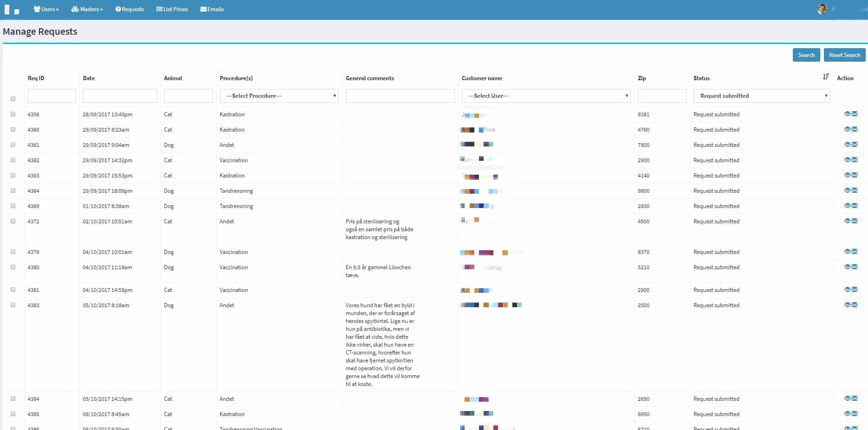Select the checkbox for request 4364
This screenshot has height=430, width=868.
coord(13,190)
